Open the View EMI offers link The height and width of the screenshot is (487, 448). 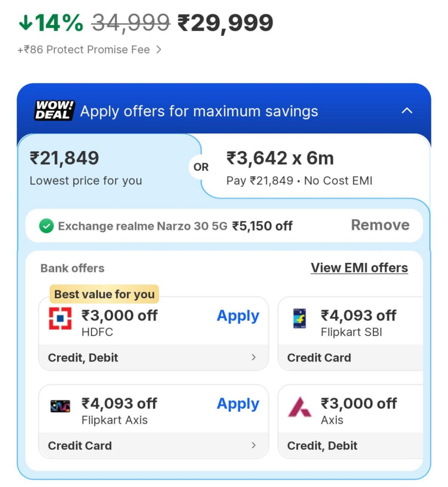coord(359,268)
